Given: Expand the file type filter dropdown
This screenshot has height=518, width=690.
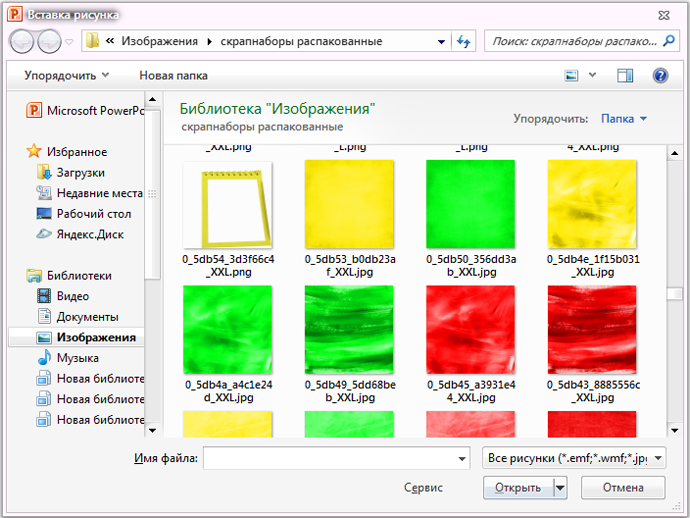Looking at the screenshot, I should (574, 458).
